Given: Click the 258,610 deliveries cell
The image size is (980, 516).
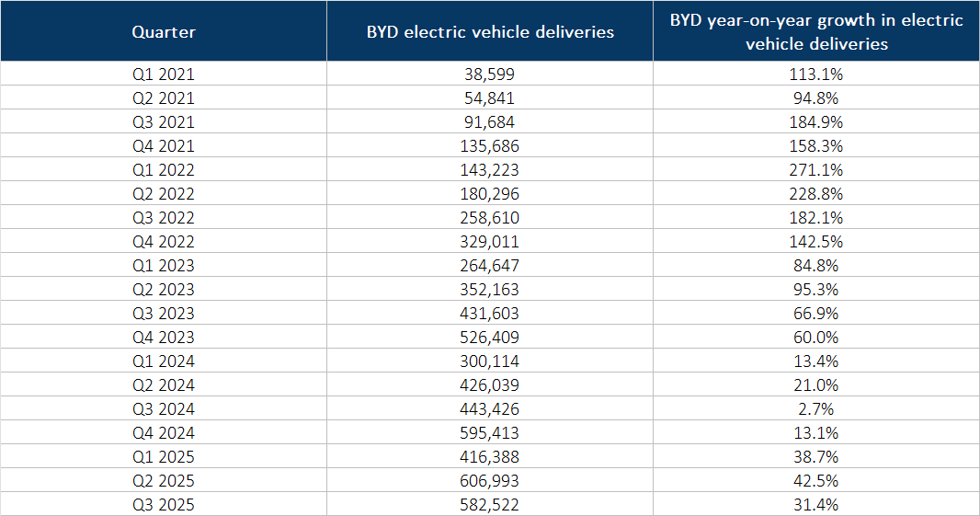Looking at the screenshot, I should click(490, 217).
